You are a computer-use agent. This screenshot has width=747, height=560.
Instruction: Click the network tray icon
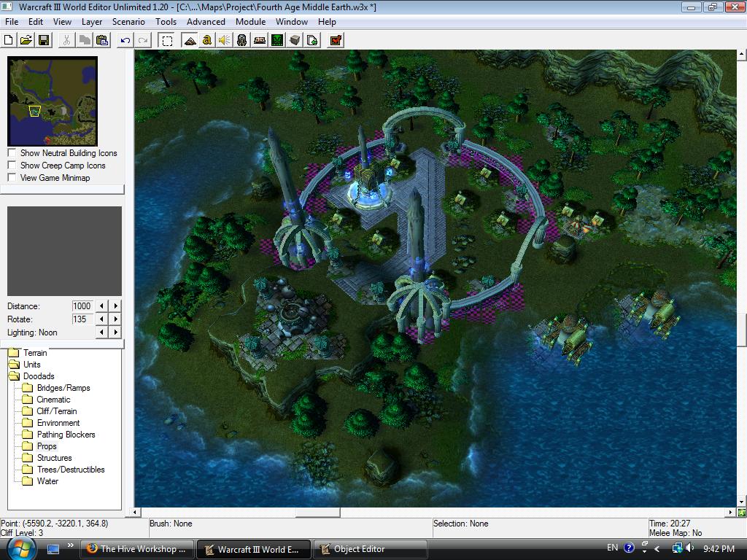[677, 548]
